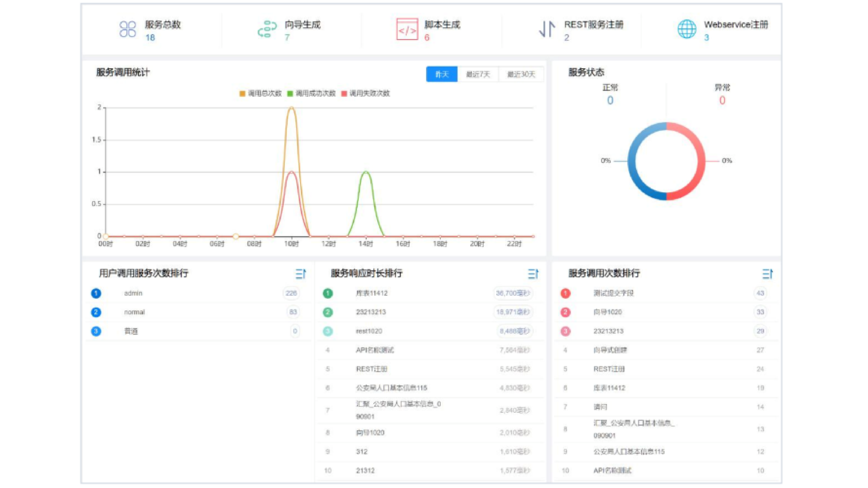
Task: Click the blue 正常 donut segment
Action: click(x=632, y=161)
